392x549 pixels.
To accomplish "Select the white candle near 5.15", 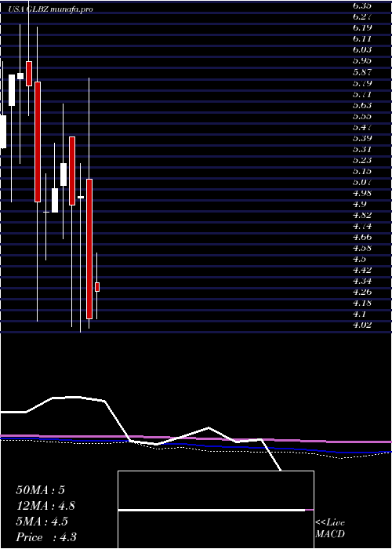I will tap(64, 174).
